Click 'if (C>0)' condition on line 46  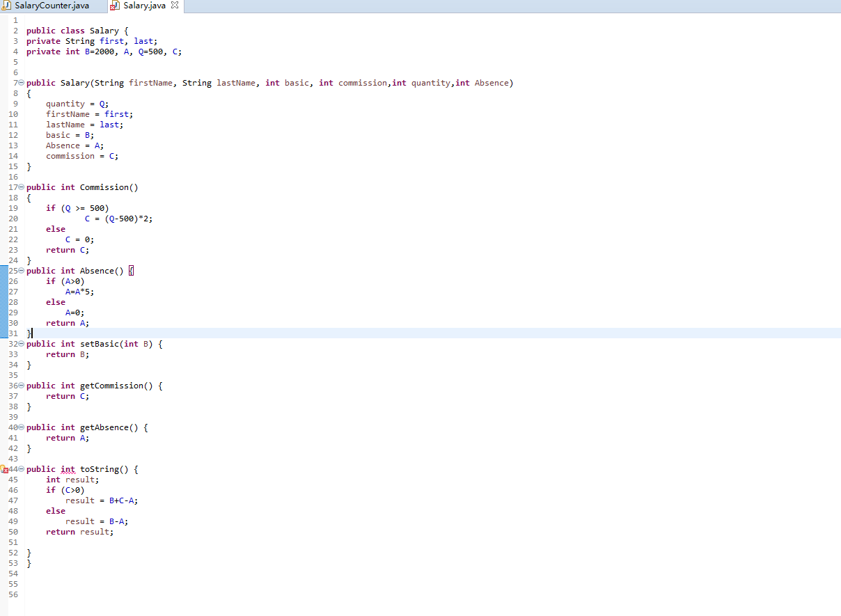point(65,490)
